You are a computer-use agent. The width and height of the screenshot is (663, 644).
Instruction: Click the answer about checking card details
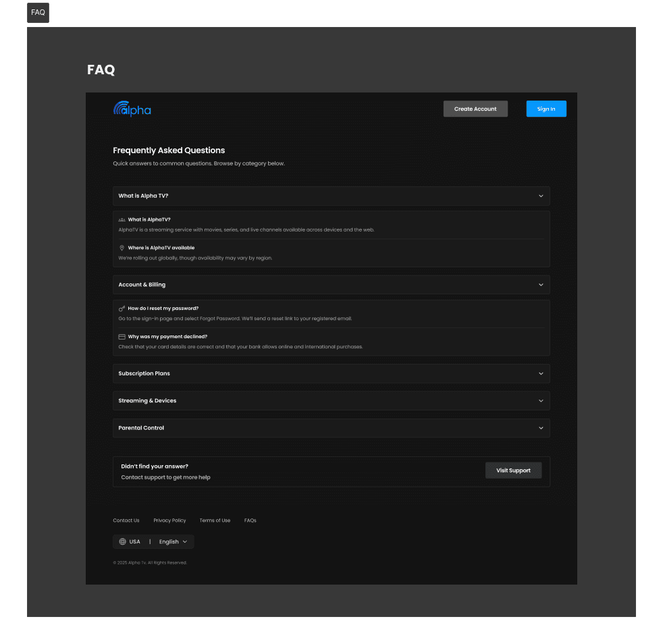[240, 347]
